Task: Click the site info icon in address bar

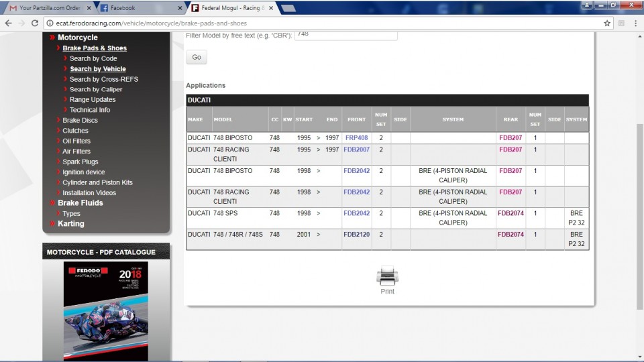Action: [50, 23]
